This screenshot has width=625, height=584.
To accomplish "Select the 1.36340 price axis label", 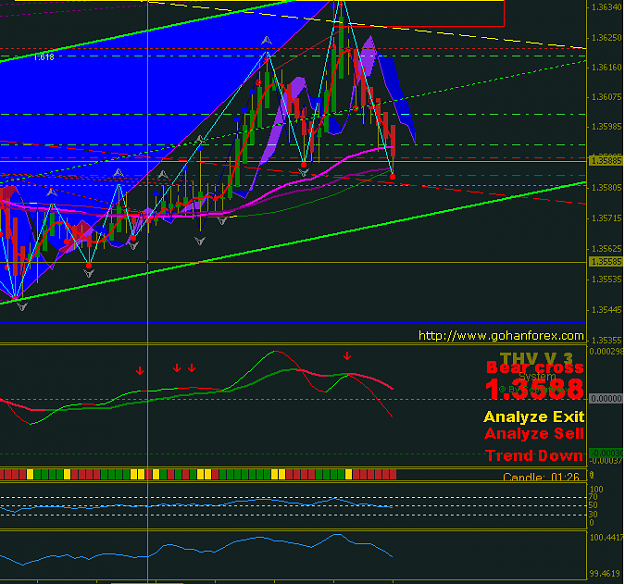I will click(606, 7).
